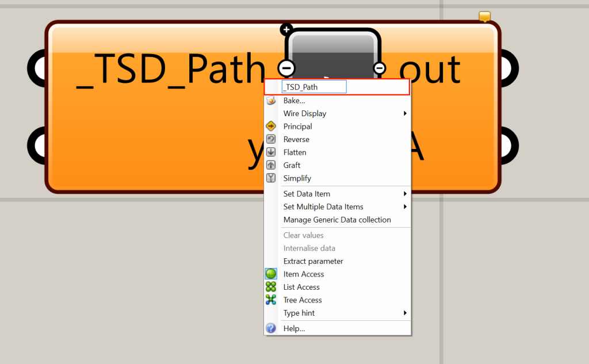Open the Set Multiple Data Items entry

pos(323,206)
